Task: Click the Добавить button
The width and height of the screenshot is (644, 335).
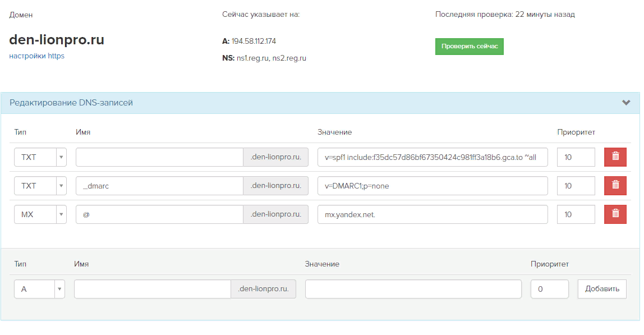Action: [x=602, y=289]
